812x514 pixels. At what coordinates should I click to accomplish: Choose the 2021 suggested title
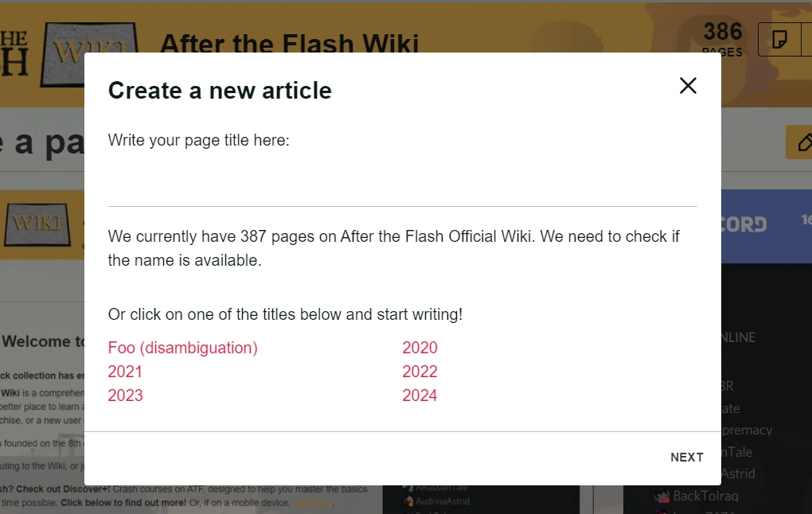tap(125, 372)
